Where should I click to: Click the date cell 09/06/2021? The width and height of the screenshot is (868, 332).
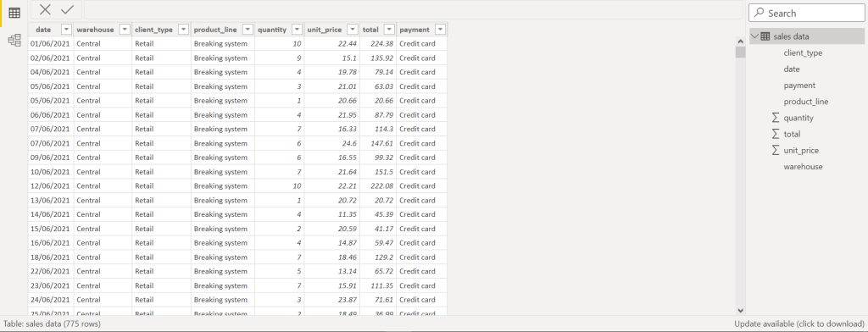click(50, 158)
